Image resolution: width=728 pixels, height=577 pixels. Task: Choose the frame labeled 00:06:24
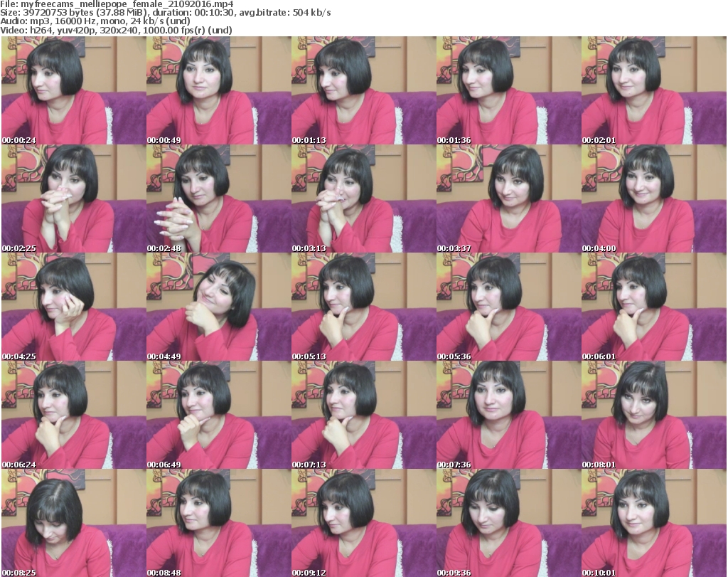(x=73, y=415)
